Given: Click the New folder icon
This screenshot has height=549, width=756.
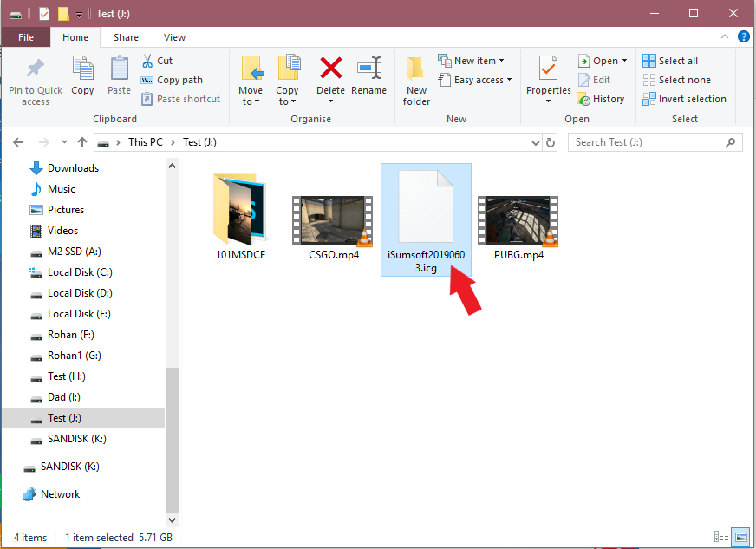Looking at the screenshot, I should [416, 69].
